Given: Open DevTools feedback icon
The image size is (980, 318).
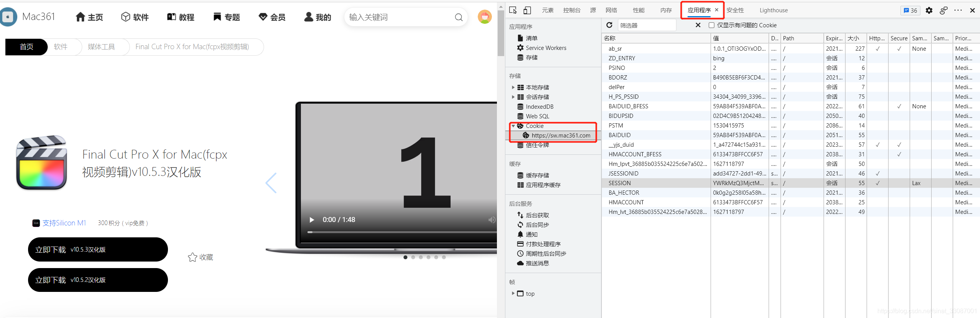Looking at the screenshot, I should (x=943, y=10).
